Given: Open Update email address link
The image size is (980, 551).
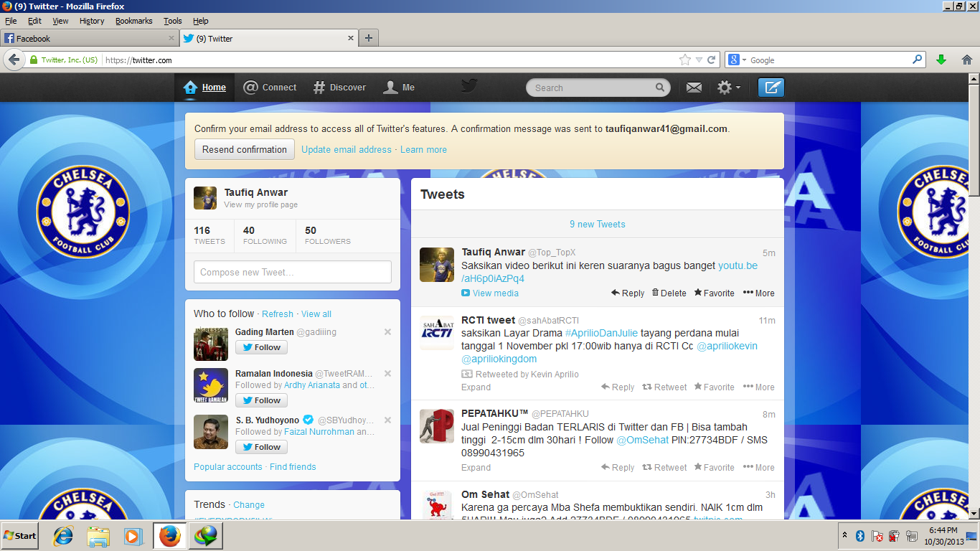Looking at the screenshot, I should [x=347, y=149].
